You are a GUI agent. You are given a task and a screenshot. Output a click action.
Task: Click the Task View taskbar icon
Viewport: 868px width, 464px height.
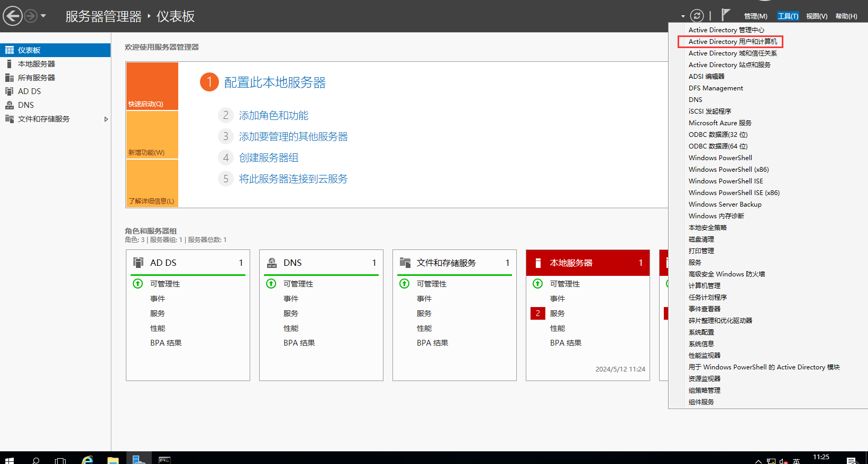tap(60, 460)
